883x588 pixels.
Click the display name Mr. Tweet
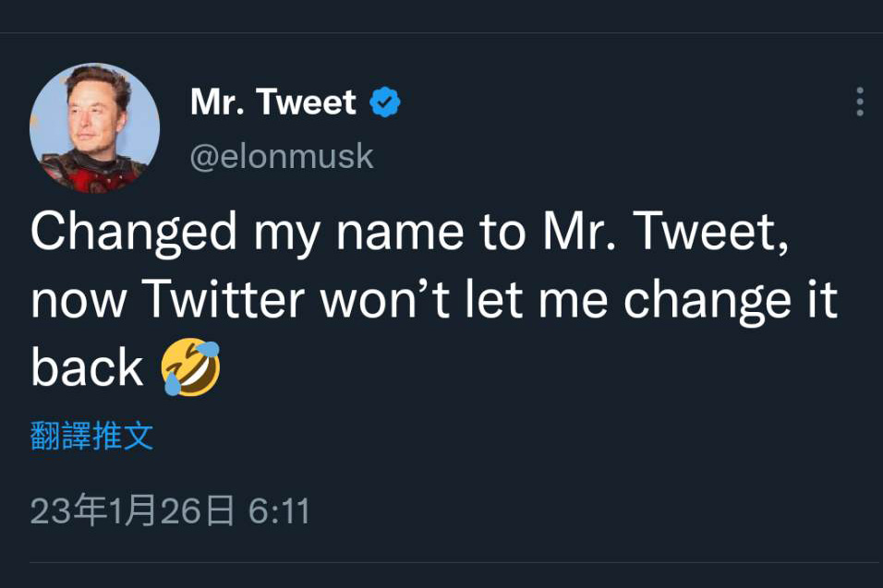pyautogui.click(x=273, y=102)
